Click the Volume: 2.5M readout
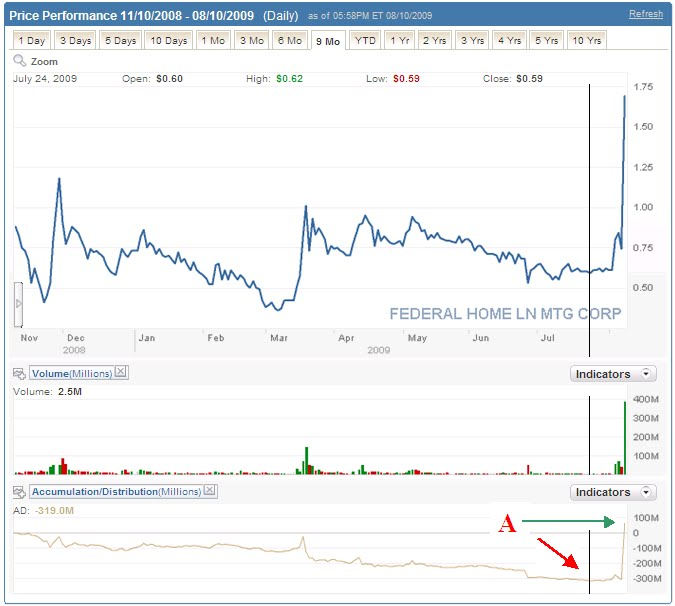 click(x=47, y=392)
